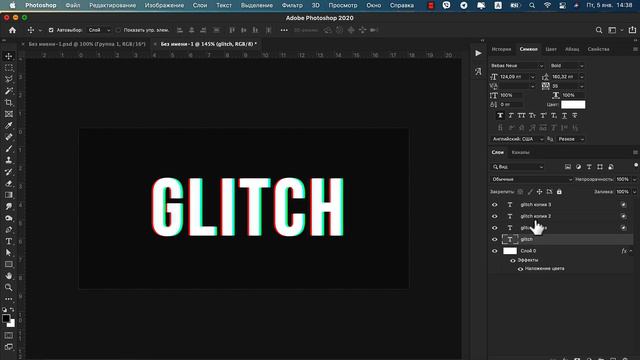
Task: Switch to the Свойства panel tab
Action: (x=598, y=49)
